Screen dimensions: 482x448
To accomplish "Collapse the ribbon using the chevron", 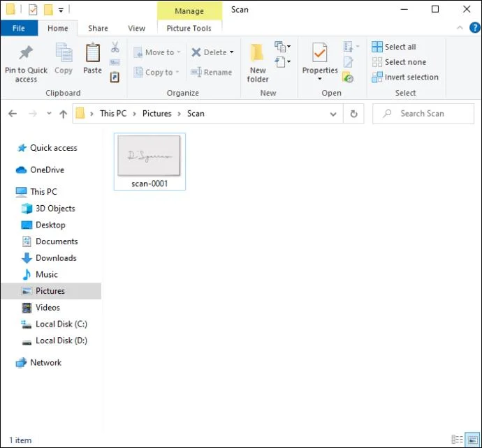I will (460, 28).
